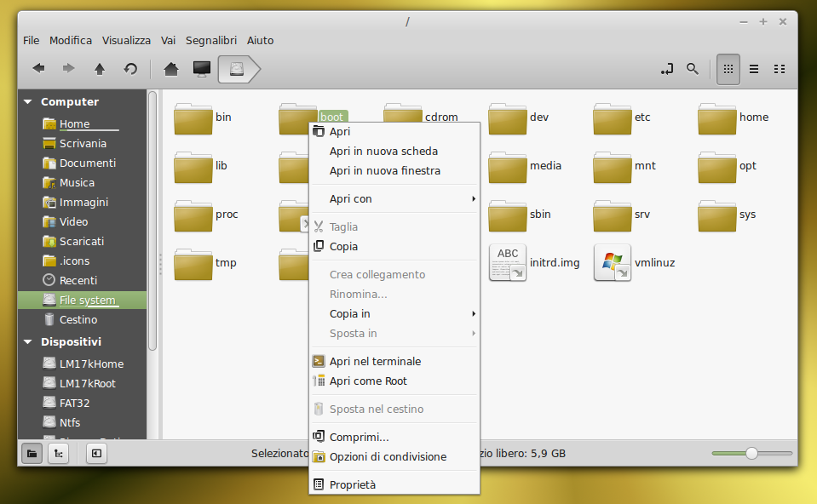817x504 pixels.
Task: Open Proprietà for the boot folder
Action: pyautogui.click(x=358, y=484)
